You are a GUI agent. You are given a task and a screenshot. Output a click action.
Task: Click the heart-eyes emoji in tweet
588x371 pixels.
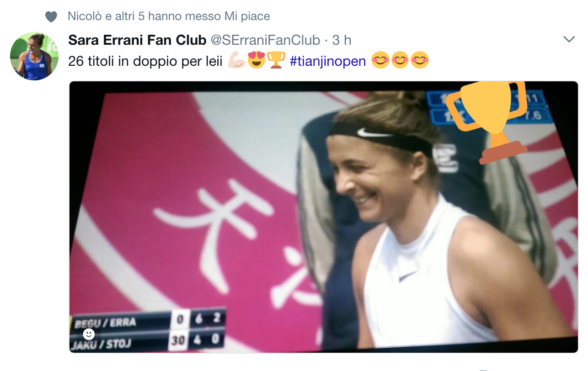coord(257,60)
